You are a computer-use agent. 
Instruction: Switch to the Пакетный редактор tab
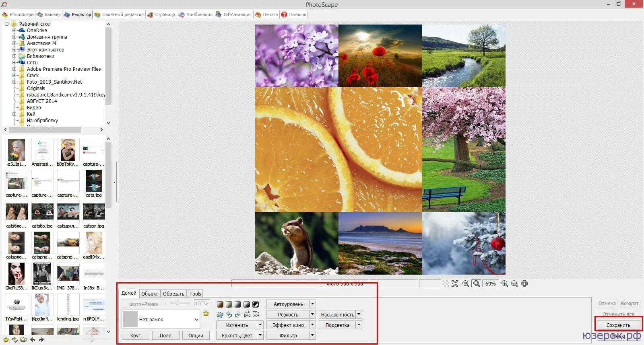[x=119, y=14]
